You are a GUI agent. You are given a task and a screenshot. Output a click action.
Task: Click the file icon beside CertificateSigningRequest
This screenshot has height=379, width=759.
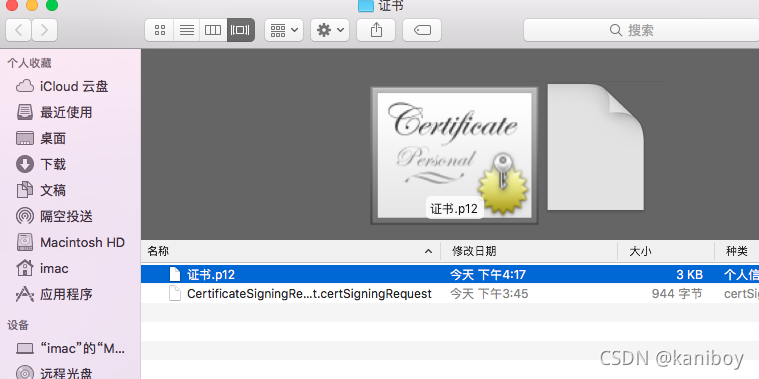[x=175, y=293]
